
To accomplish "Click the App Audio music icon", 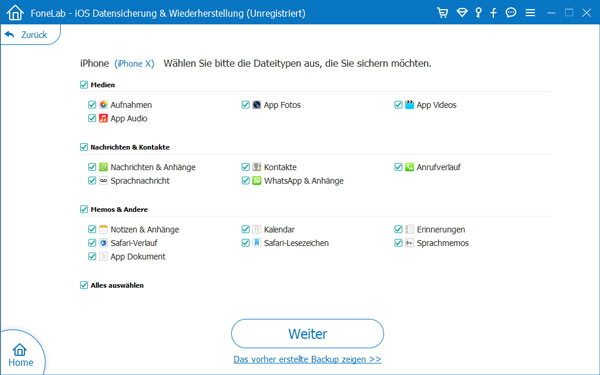I will [103, 118].
